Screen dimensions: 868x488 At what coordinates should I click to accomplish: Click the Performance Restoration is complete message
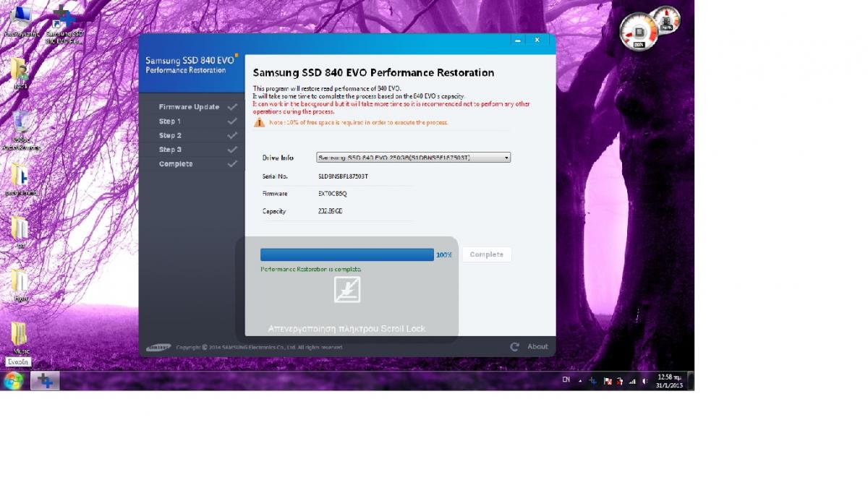point(311,269)
